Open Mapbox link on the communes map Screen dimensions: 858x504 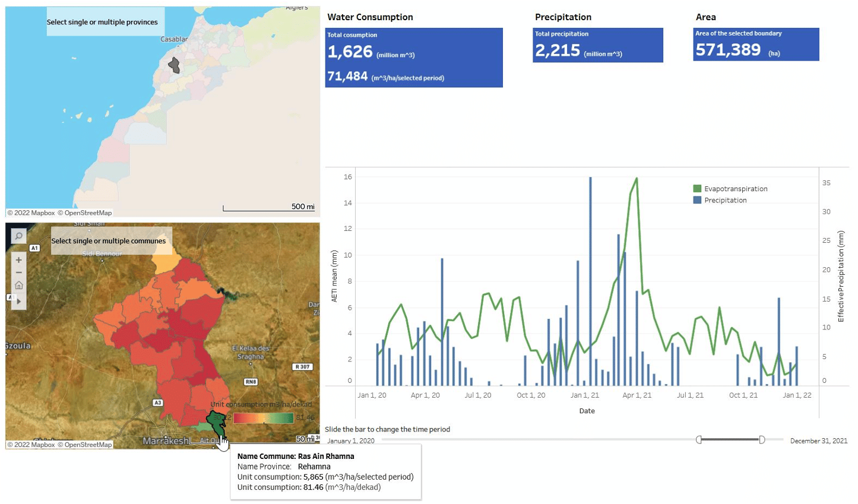tap(31, 445)
